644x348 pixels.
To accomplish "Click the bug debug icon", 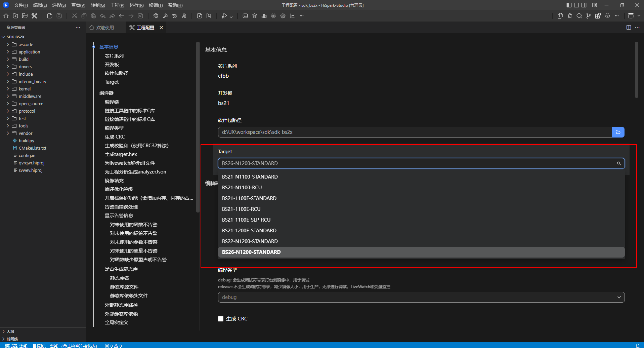I will [x=570, y=16].
